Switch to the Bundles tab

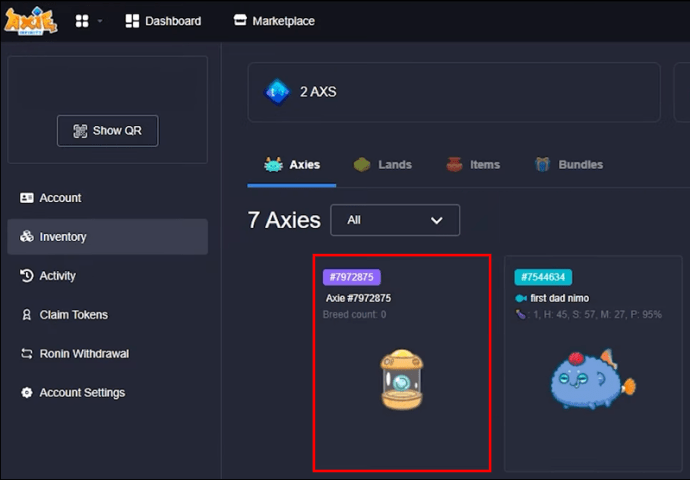[569, 165]
